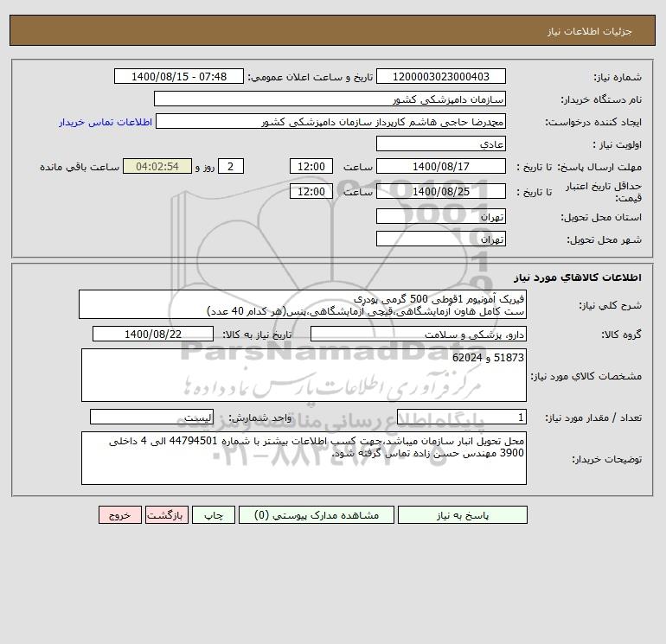This screenshot has height=644, width=666.
Task: Open مشاهده مدارک پیوستی (0) button
Action: [x=317, y=515]
